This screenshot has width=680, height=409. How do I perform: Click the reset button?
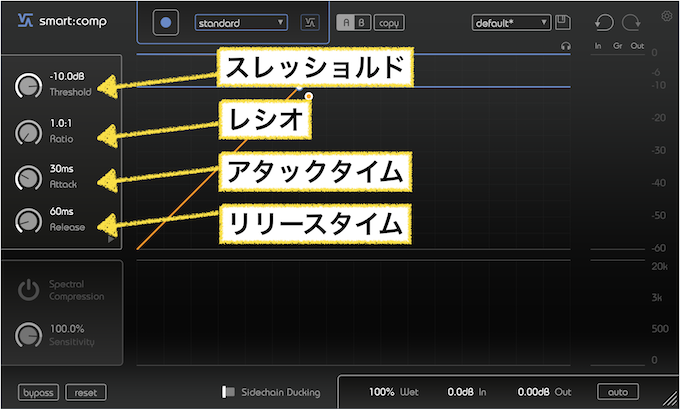(x=85, y=393)
